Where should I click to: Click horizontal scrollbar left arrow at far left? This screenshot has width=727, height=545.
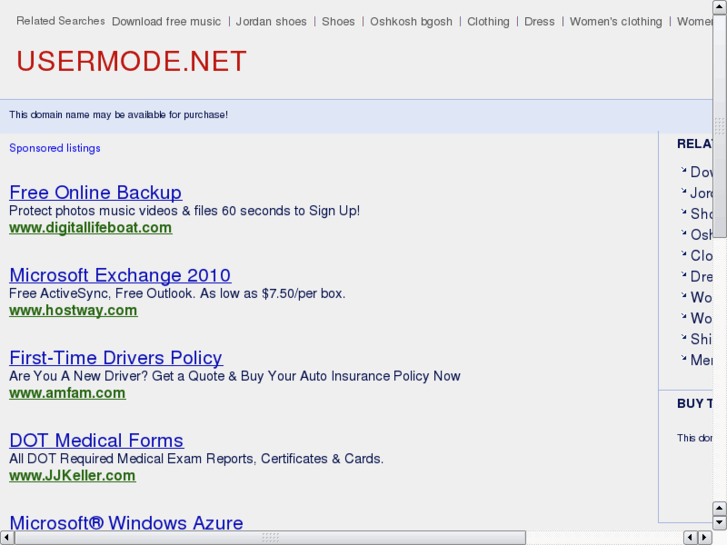tap(7, 538)
